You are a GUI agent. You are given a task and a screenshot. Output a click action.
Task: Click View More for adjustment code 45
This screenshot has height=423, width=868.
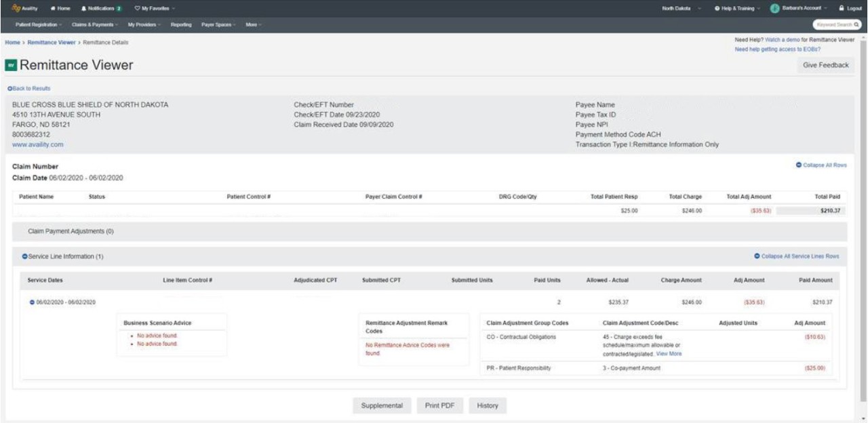pyautogui.click(x=669, y=354)
